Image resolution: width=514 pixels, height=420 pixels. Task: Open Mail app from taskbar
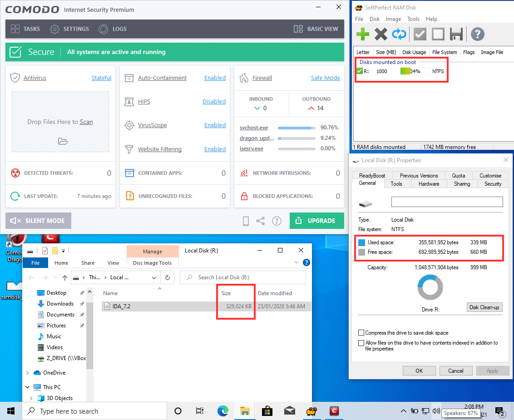pyautogui.click(x=289, y=411)
